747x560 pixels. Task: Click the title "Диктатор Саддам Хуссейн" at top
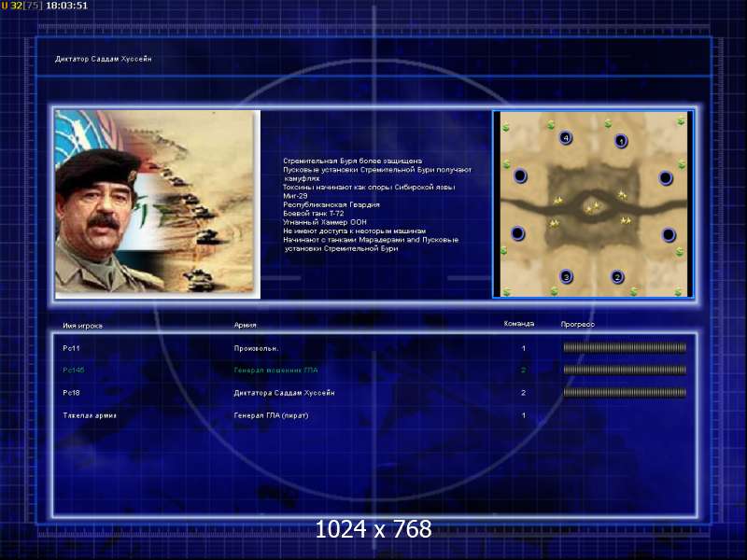104,59
